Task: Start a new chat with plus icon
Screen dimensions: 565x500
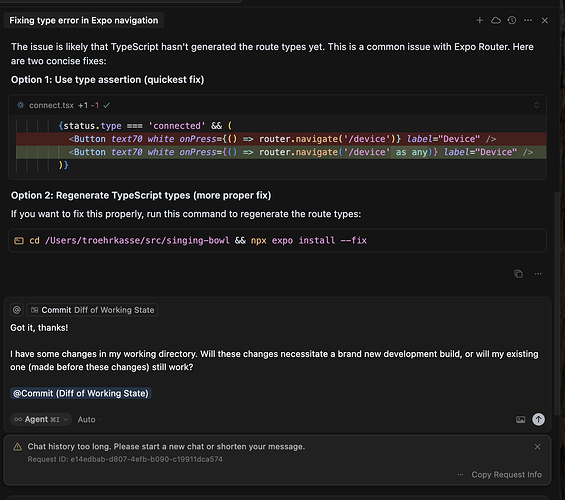Action: click(x=480, y=21)
